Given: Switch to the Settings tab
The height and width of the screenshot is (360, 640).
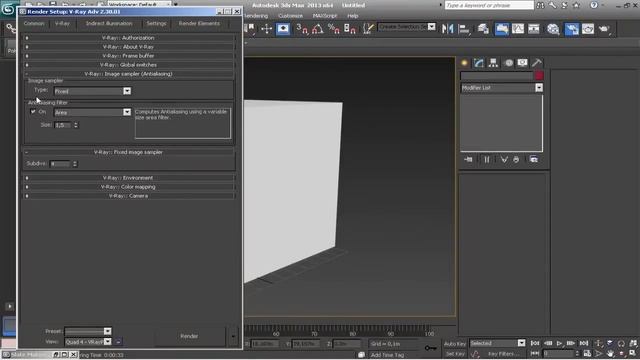Looking at the screenshot, I should 156,23.
